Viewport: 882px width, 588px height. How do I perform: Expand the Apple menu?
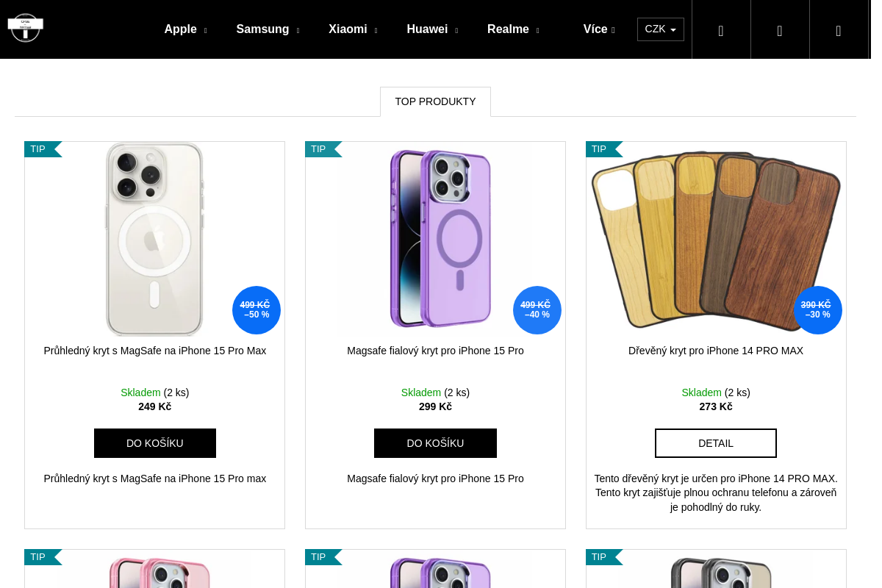coord(185,29)
